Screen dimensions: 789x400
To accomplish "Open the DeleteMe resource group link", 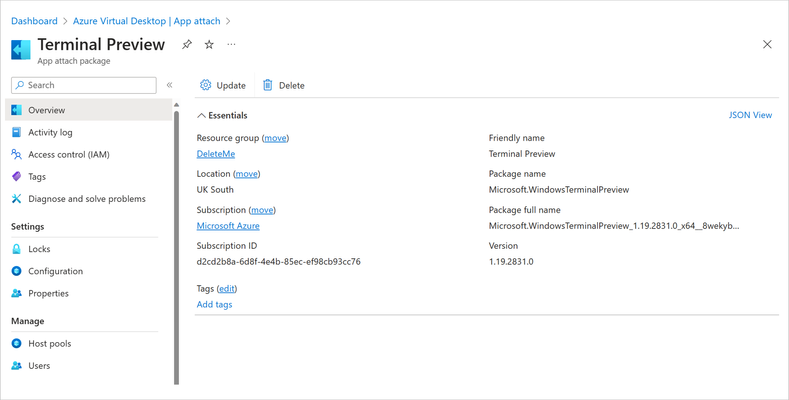I will point(216,154).
